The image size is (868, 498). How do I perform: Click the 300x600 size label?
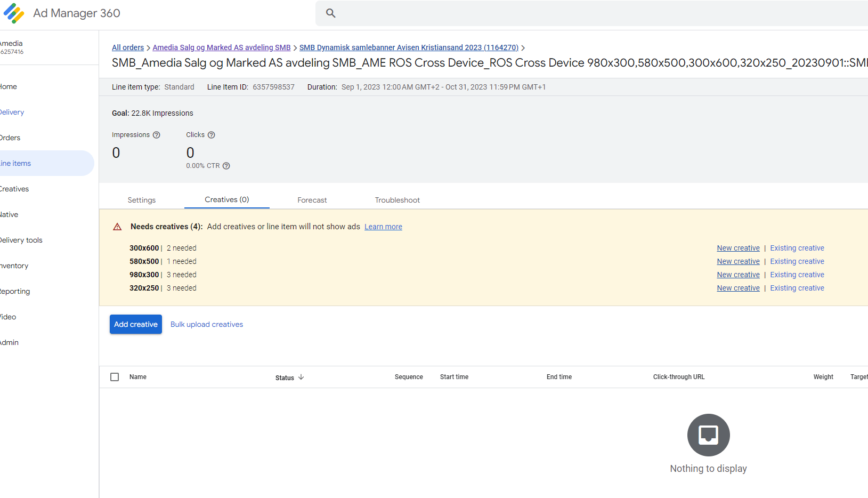144,248
